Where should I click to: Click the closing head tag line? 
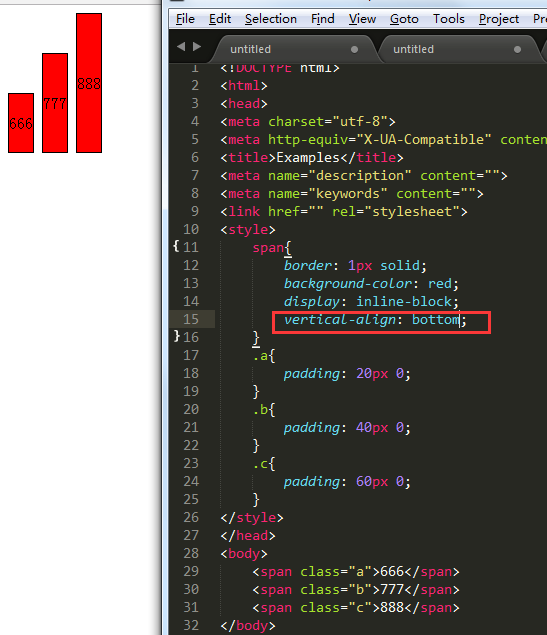pos(248,536)
